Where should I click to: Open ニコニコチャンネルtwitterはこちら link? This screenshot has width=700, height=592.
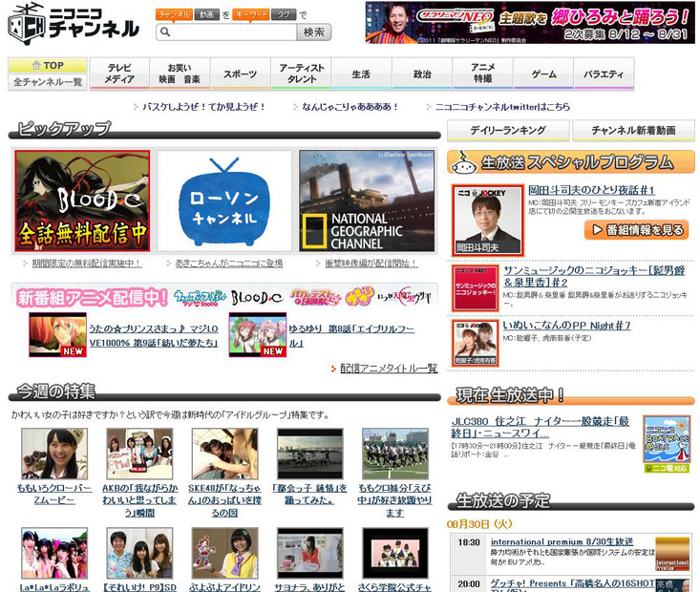[502, 107]
